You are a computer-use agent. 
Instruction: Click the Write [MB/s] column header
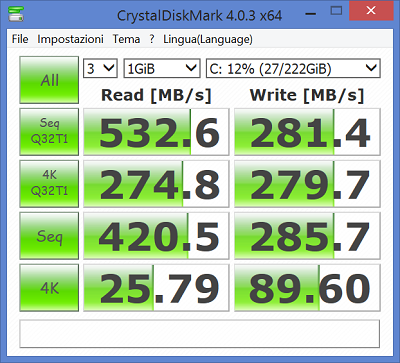point(307,95)
